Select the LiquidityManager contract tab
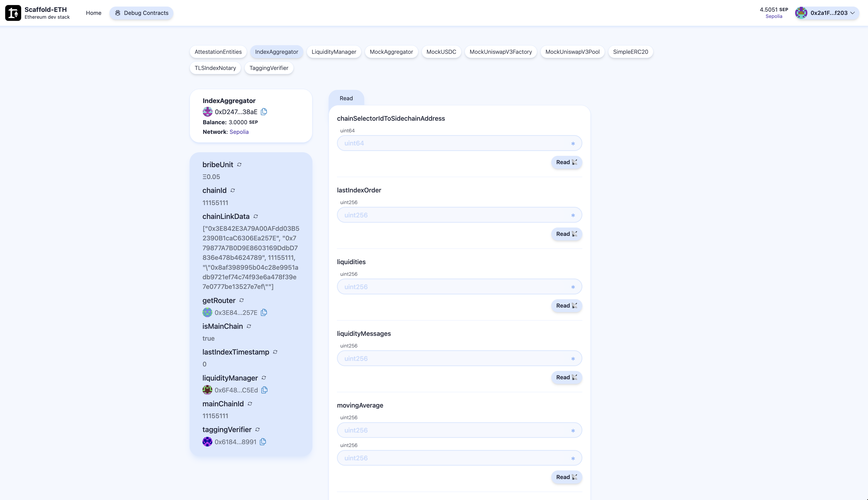Viewport: 868px width, 500px height. click(334, 52)
